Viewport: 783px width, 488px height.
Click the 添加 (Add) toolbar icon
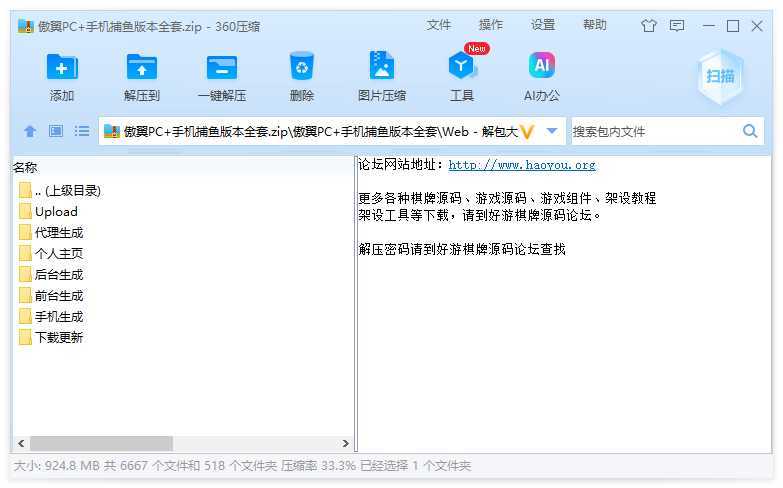click(62, 68)
